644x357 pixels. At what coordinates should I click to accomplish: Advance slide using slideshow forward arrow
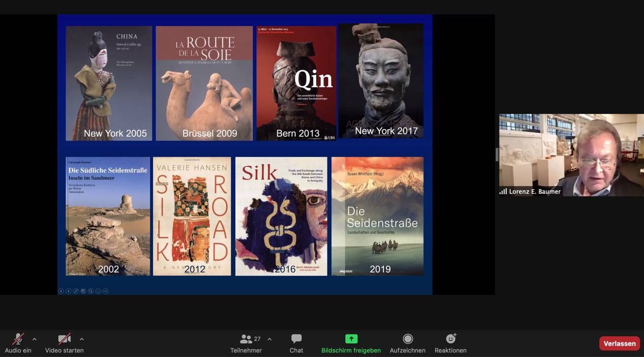68,291
